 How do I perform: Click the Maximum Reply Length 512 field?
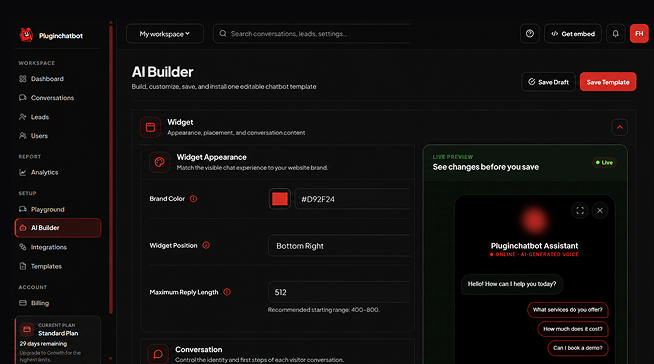(339, 292)
